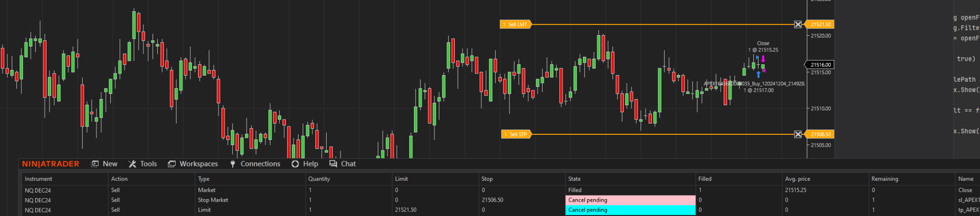Select the Filled state cell
Viewport: 980px width, 216px height.
tap(631, 190)
